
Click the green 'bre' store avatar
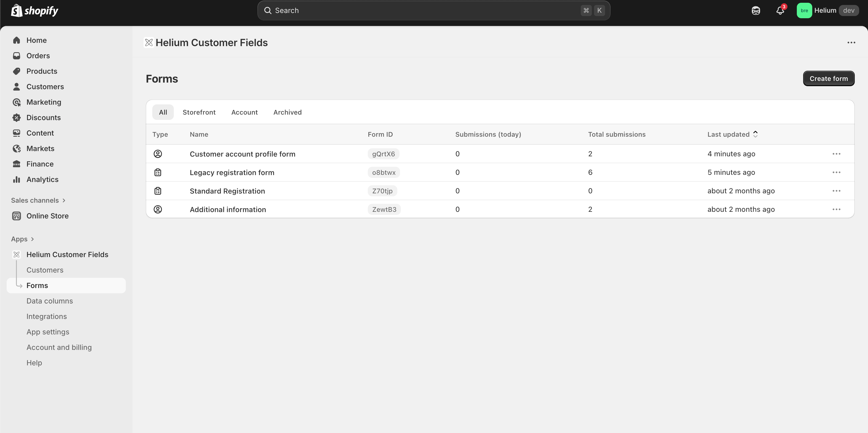point(804,10)
